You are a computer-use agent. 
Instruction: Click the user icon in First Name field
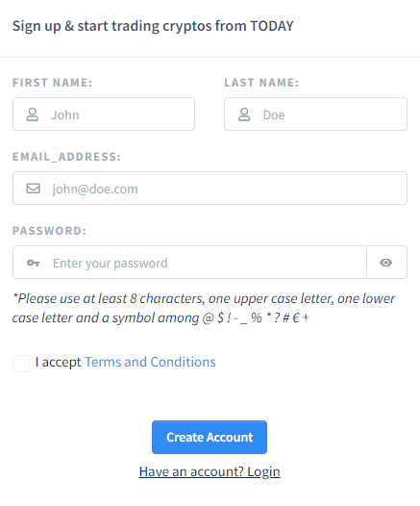[33, 114]
